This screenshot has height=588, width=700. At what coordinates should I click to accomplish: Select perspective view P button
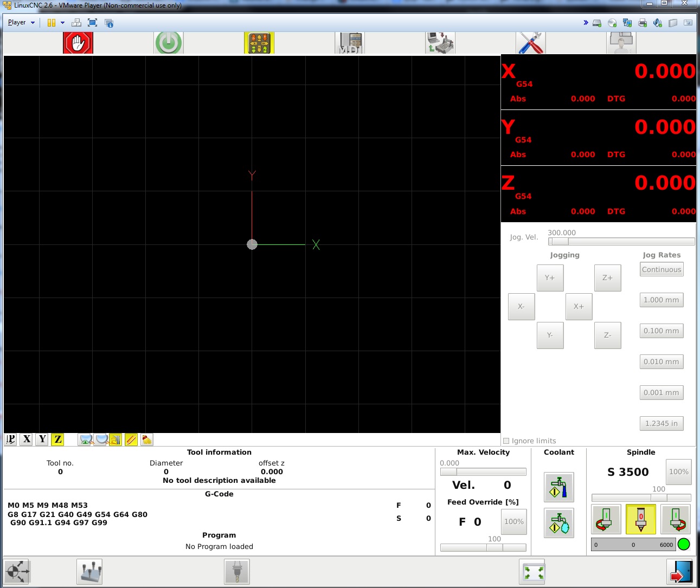click(x=11, y=440)
